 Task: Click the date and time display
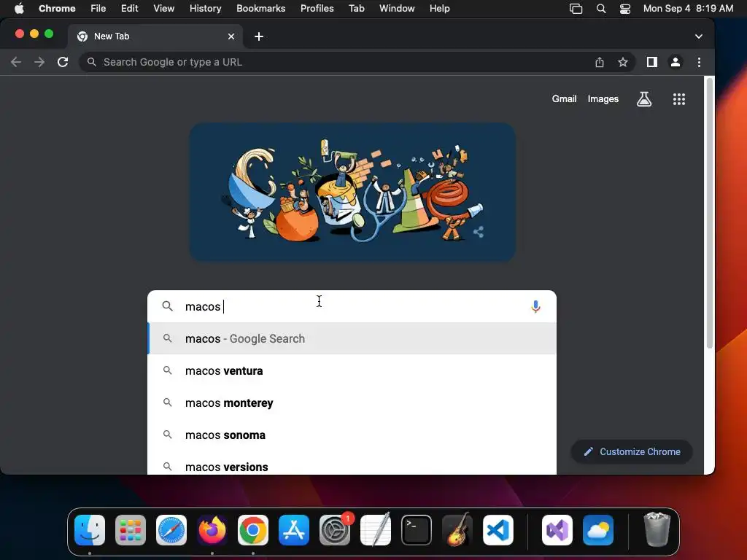pyautogui.click(x=689, y=9)
